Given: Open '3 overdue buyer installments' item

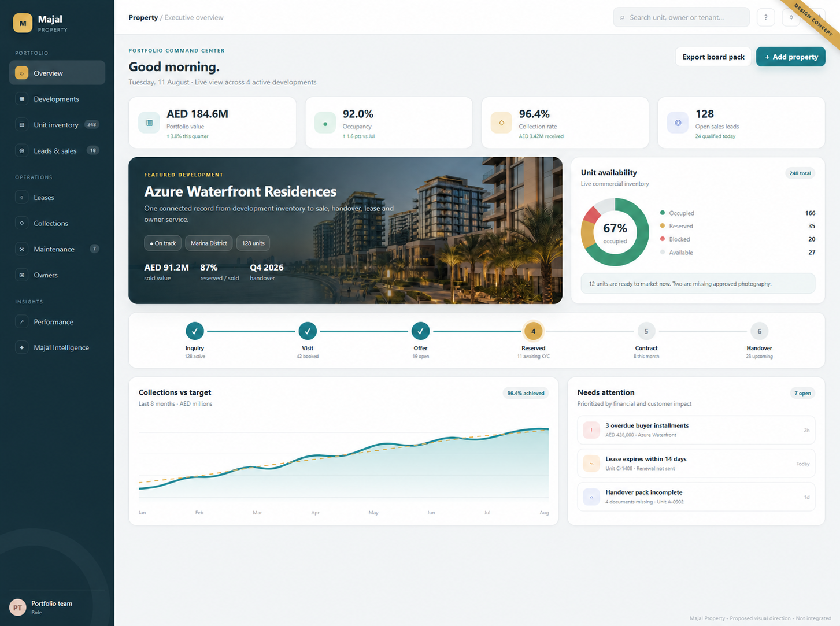Looking at the screenshot, I should [696, 430].
